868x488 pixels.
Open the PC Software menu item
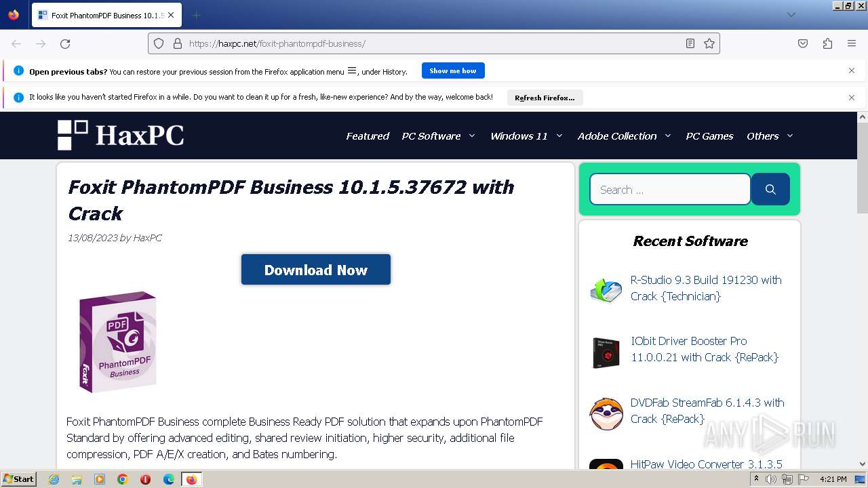[431, 136]
